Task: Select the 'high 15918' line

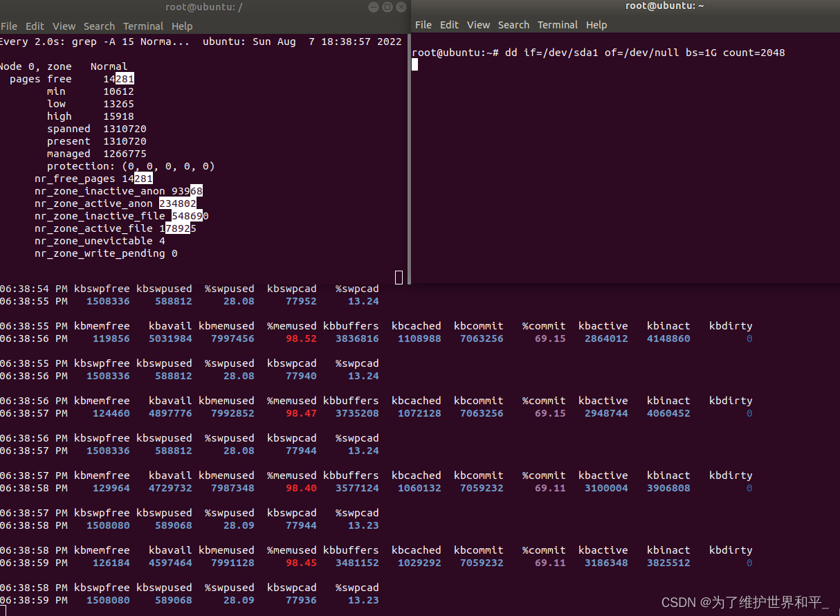Action: click(x=90, y=116)
